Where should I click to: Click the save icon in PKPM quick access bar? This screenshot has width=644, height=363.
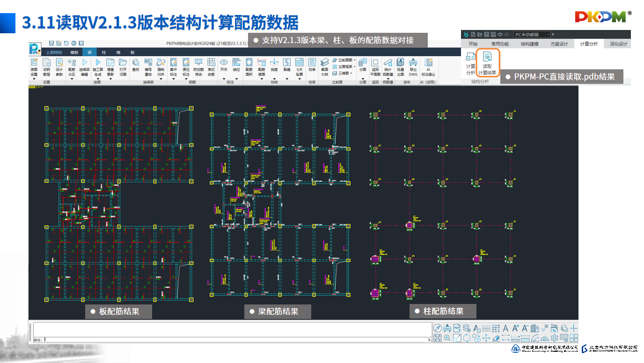click(x=51, y=43)
